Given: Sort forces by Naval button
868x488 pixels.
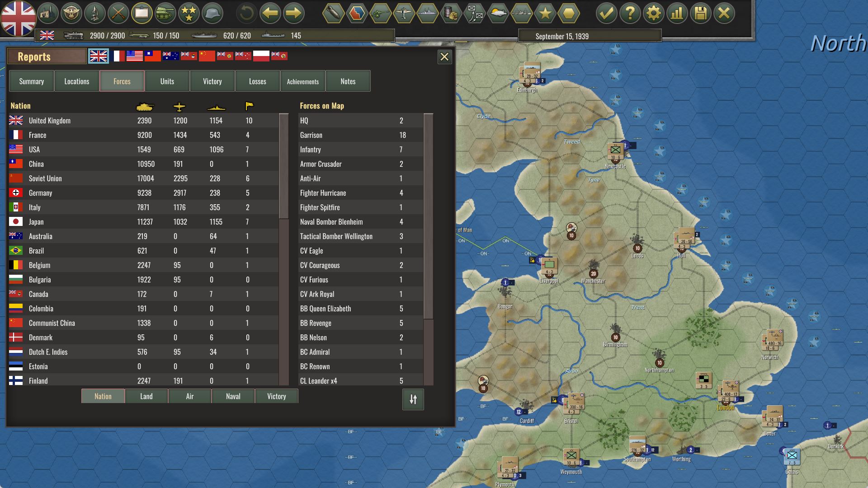Looking at the screenshot, I should (233, 396).
